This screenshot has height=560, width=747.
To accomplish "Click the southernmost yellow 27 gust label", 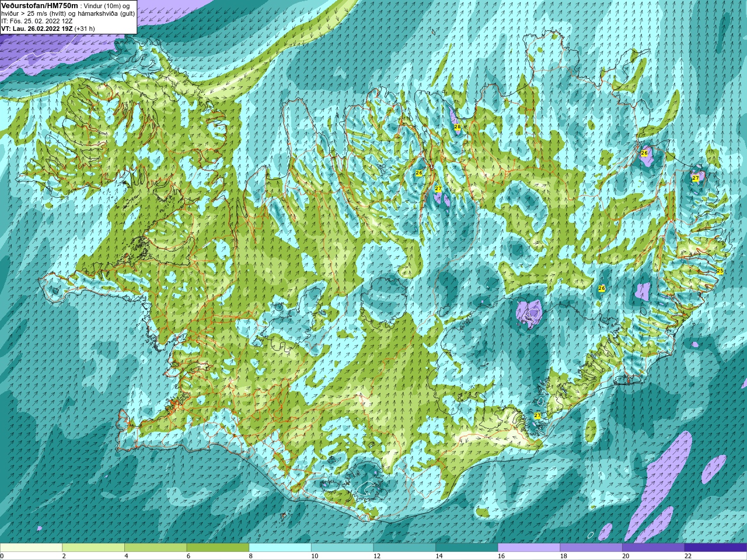I will (537, 415).
